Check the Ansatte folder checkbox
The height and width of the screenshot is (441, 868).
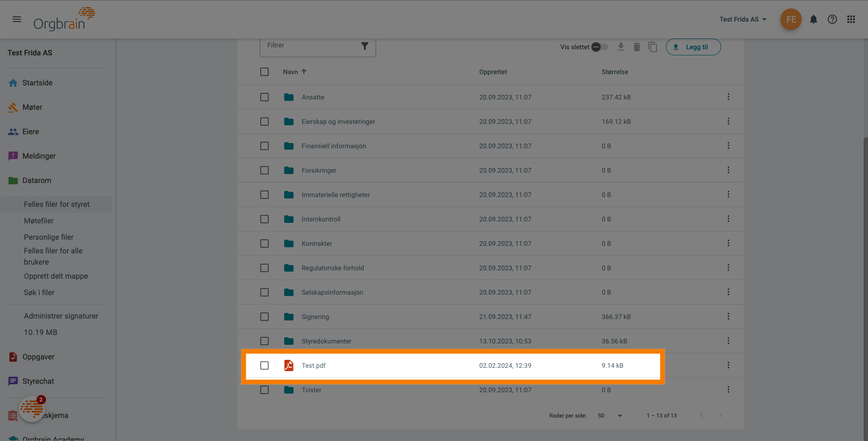(x=264, y=97)
